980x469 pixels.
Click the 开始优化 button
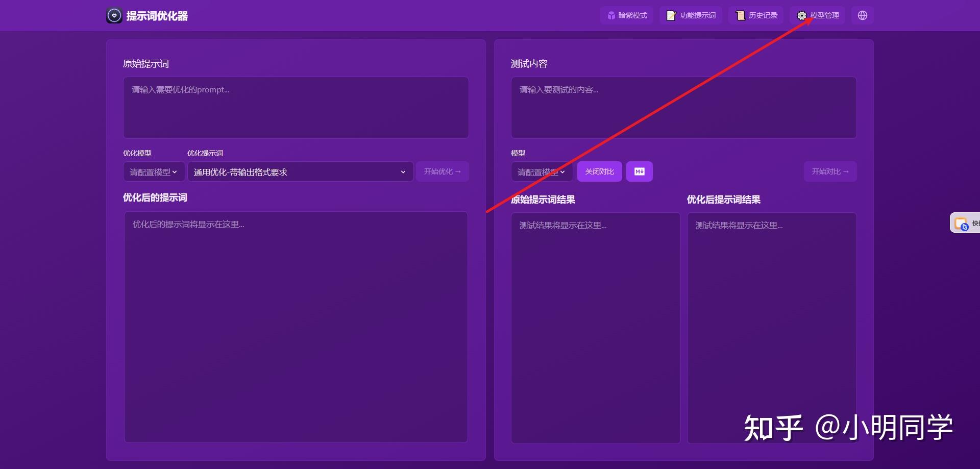click(x=442, y=171)
